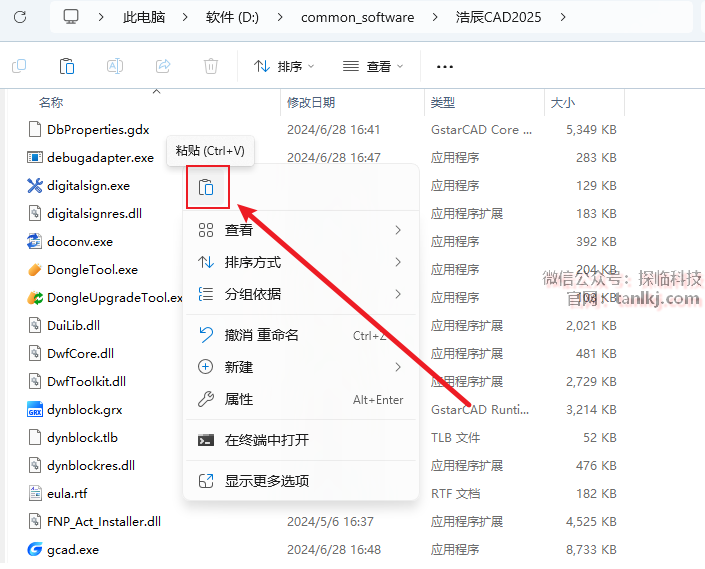705x569 pixels.
Task: Open the 查看 view dropdown in toolbar
Action: (373, 67)
